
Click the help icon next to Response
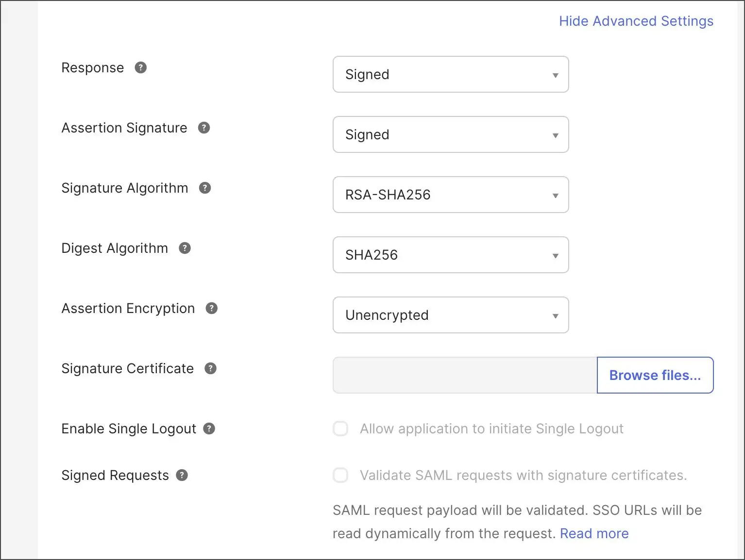(140, 67)
